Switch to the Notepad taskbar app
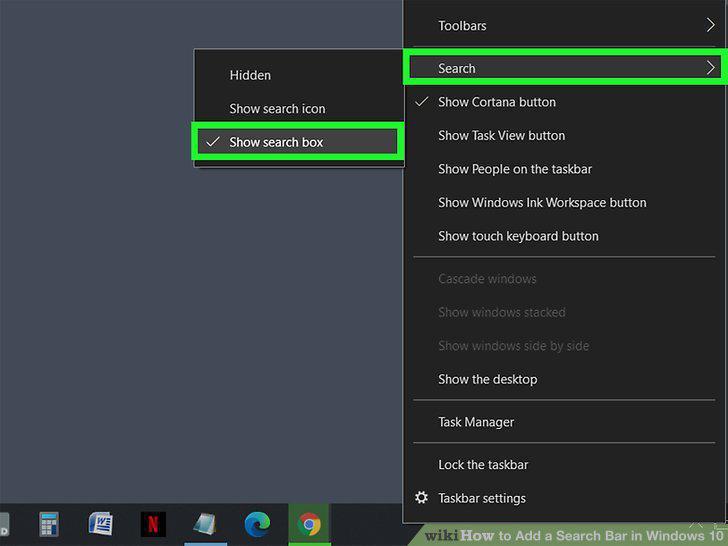The height and width of the screenshot is (546, 728). (205, 524)
